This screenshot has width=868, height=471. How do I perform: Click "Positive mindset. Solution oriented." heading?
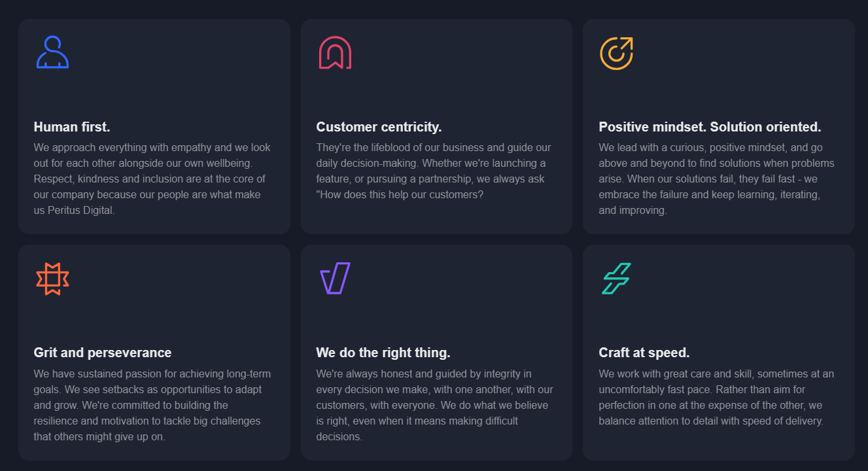click(x=710, y=127)
